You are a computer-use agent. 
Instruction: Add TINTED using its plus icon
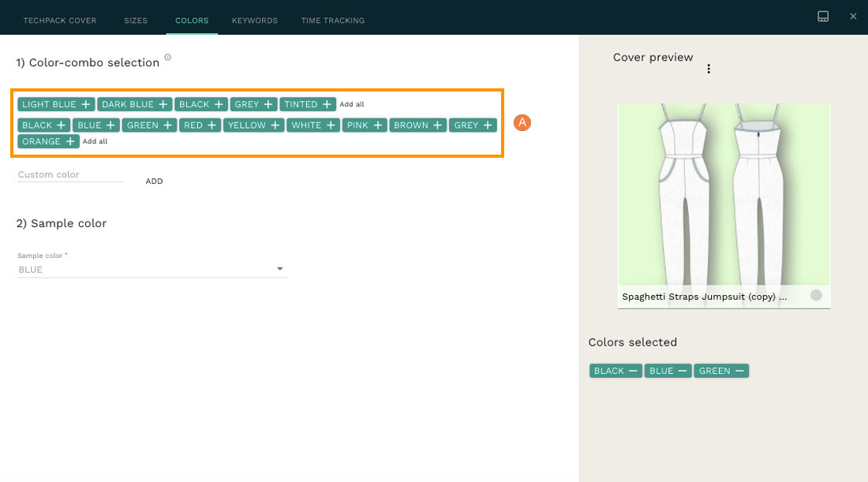[x=325, y=103]
